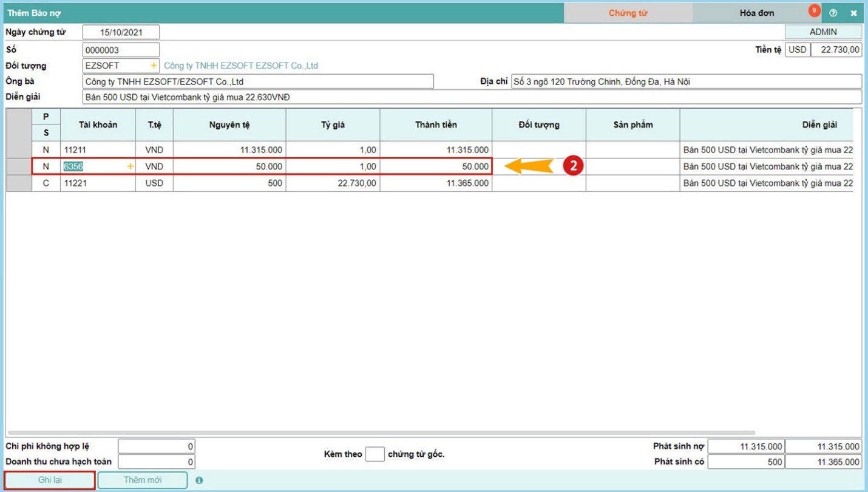Close the Thêm Báo nợ window
This screenshot has width=868, height=492.
(x=853, y=13)
